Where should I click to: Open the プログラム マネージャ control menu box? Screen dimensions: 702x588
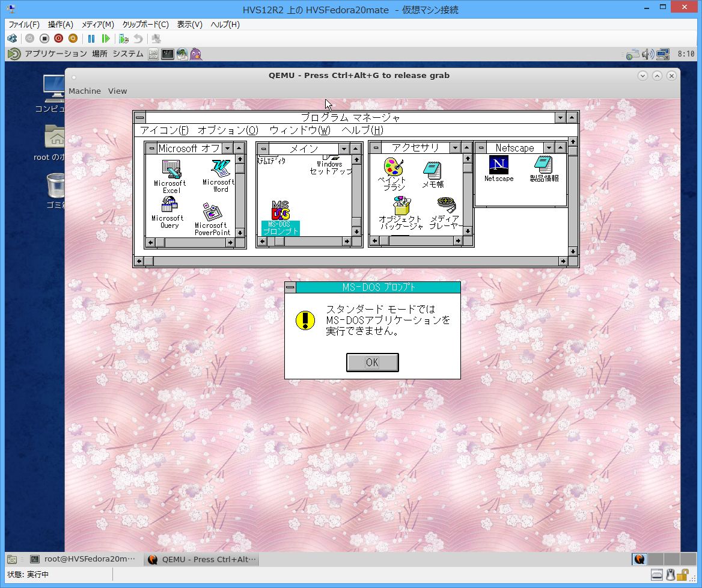pos(139,118)
